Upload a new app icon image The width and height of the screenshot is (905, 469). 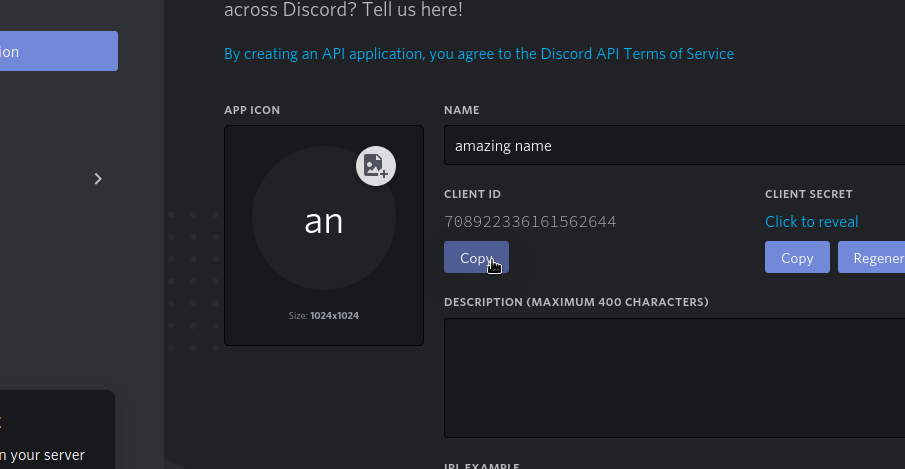click(376, 166)
